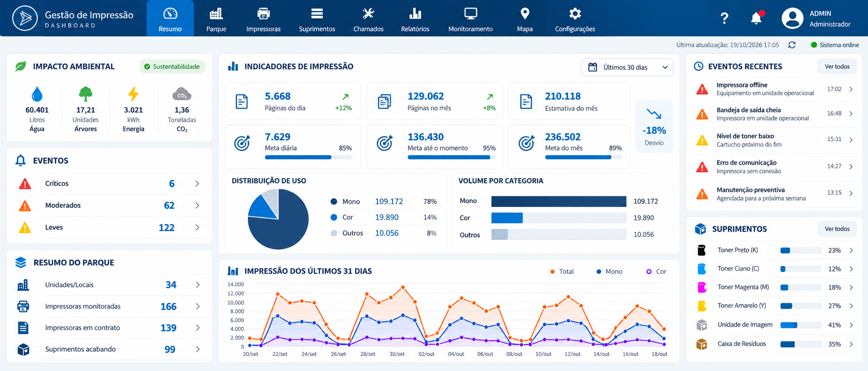This screenshot has height=371, width=868.
Task: Click the yellow Leves warning icon
Action: click(x=25, y=228)
